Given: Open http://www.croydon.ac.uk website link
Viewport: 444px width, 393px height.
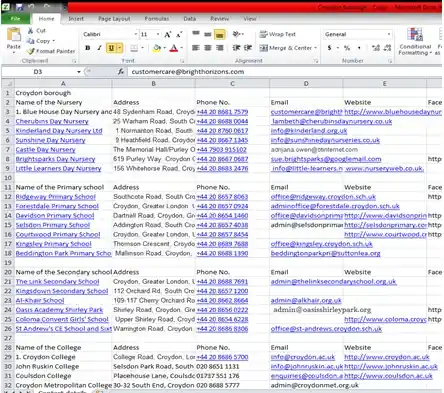Looking at the screenshot, I should (387, 357).
